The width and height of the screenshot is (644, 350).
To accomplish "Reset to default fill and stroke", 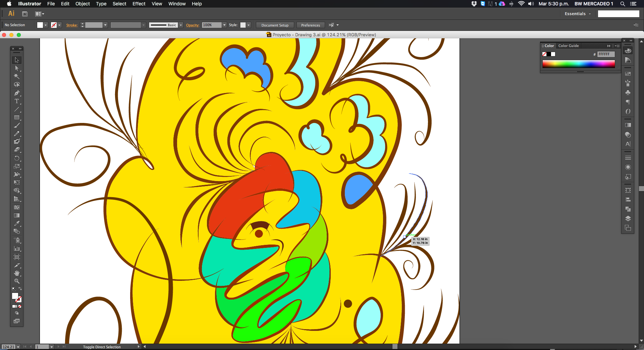I will point(14,289).
